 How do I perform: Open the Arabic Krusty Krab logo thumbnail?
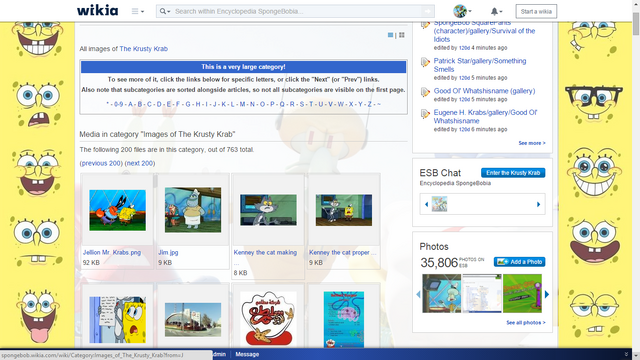[x=268, y=318]
